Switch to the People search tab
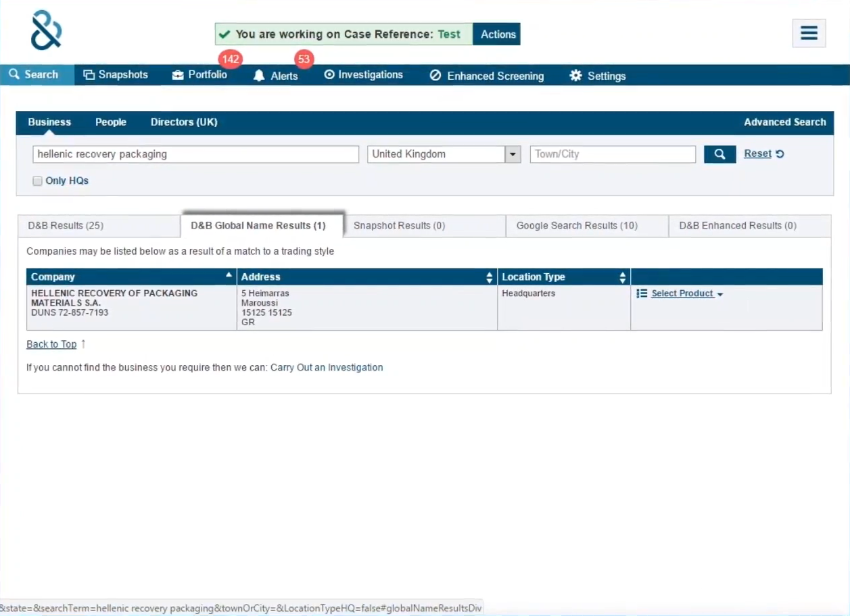The height and width of the screenshot is (616, 850). point(111,122)
